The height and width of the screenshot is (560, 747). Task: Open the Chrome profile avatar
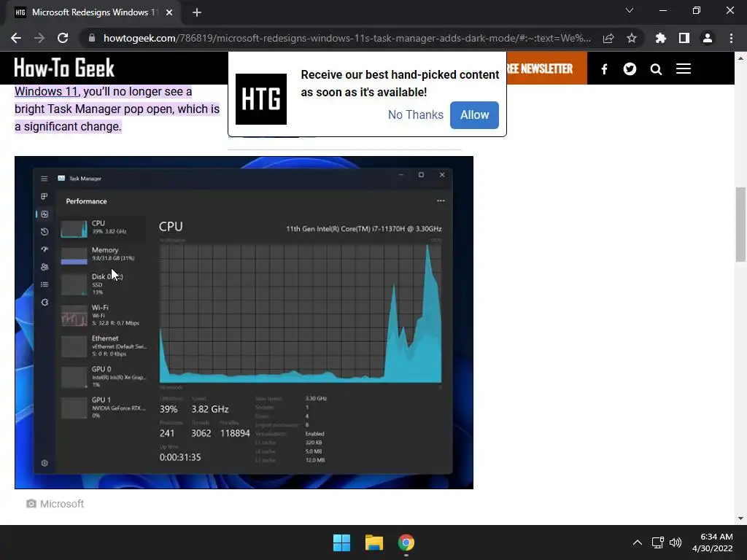click(707, 38)
